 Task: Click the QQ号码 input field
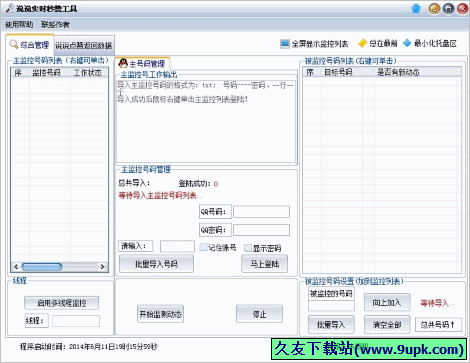(261, 212)
